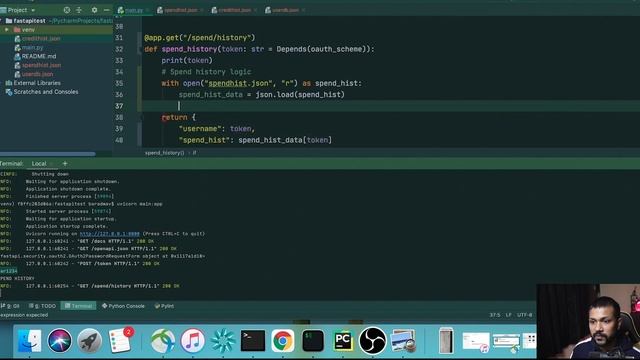This screenshot has height=360, width=640.
Task: Click the horizontal scrollbar of Project panel
Action: pyautogui.click(x=47, y=154)
